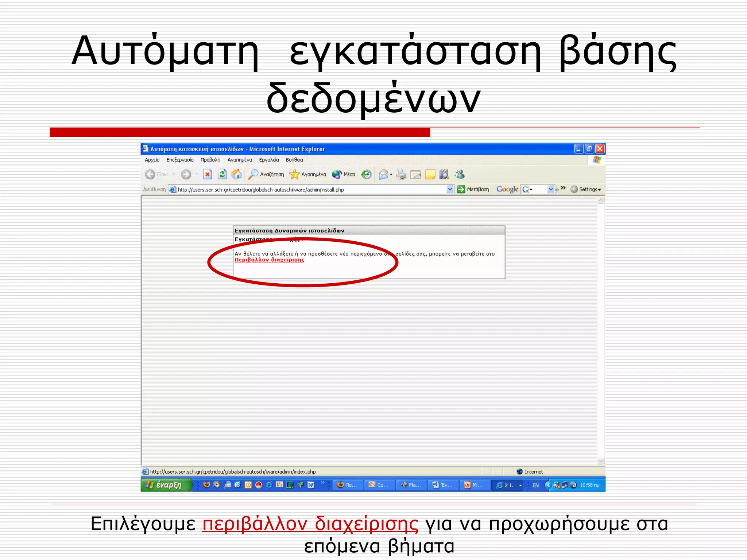Click the Windows Media Player quick launch icon
The width and height of the screenshot is (747, 560).
tap(217, 485)
